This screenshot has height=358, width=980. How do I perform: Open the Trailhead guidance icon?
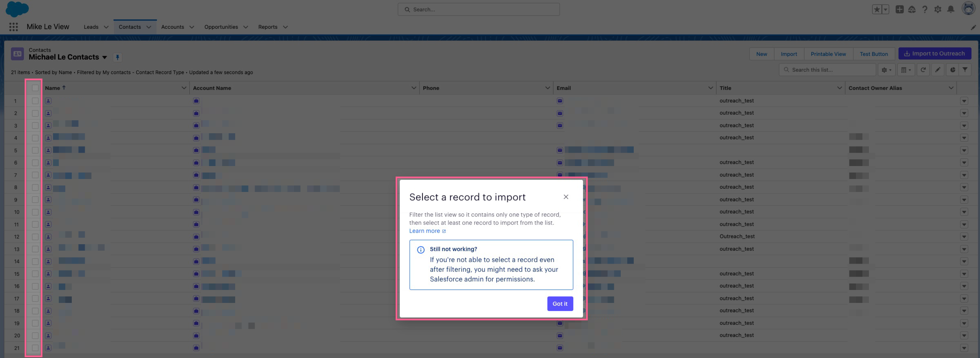pos(912,9)
